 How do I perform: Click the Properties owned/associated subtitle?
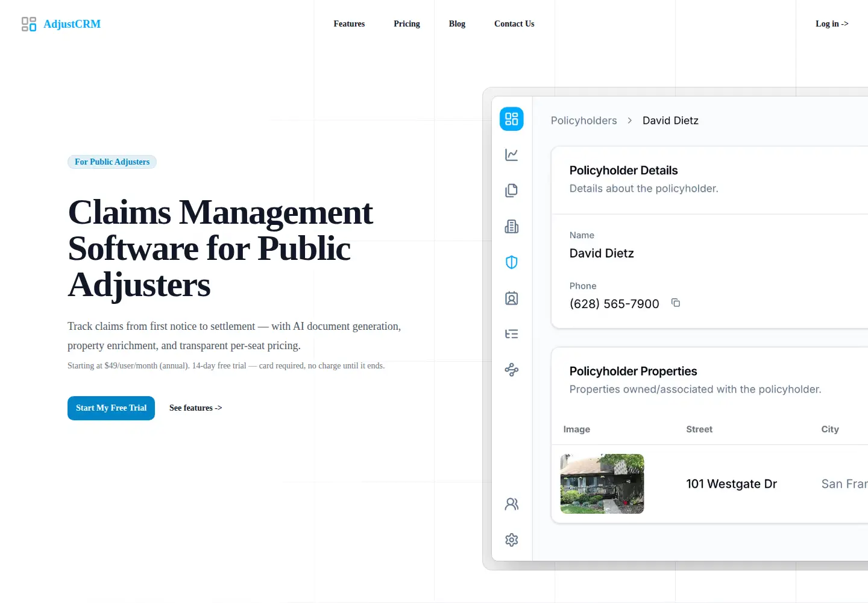coord(695,390)
